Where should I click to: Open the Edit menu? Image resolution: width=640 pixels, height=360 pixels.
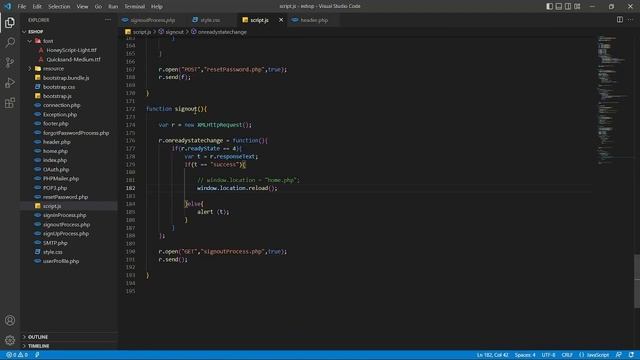click(37, 7)
